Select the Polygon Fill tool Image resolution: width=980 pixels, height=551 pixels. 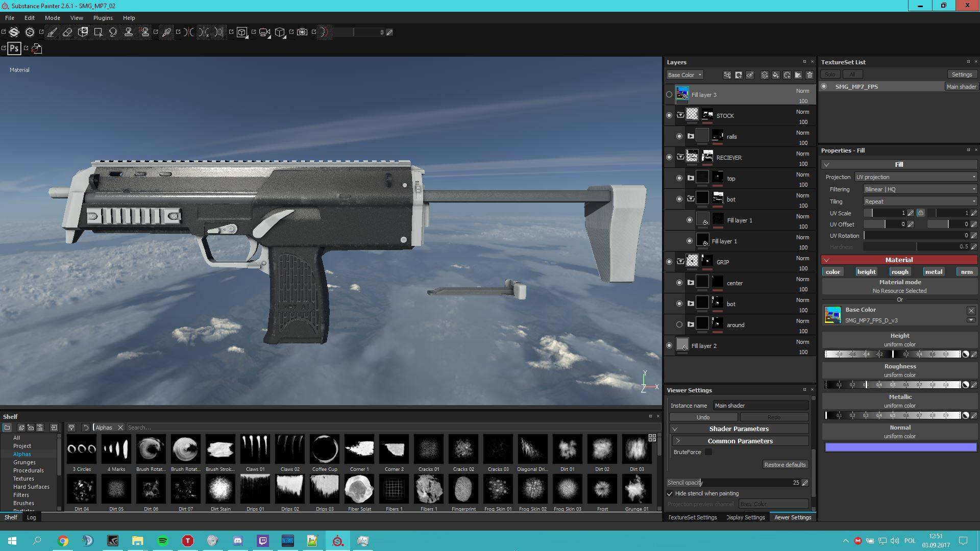pos(98,32)
